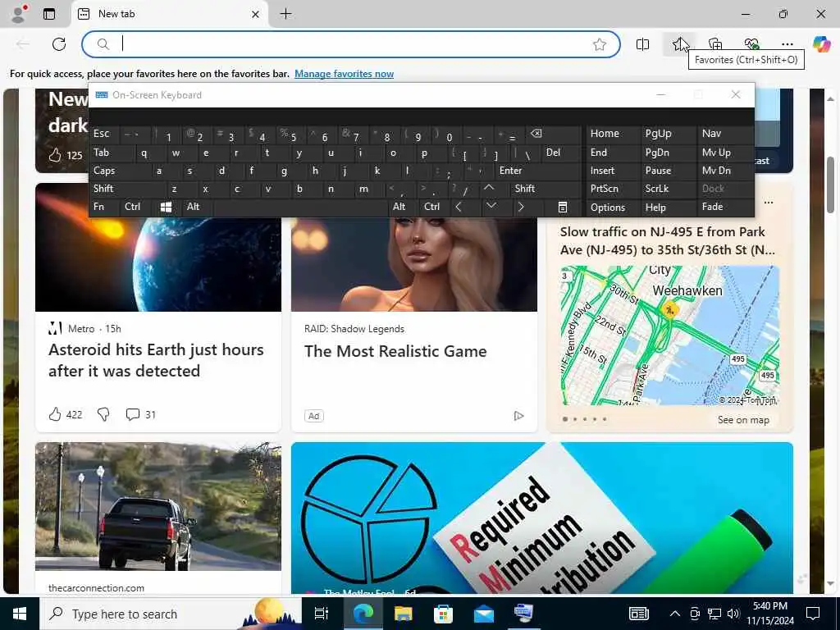Open the tab actions menu icon

click(49, 14)
